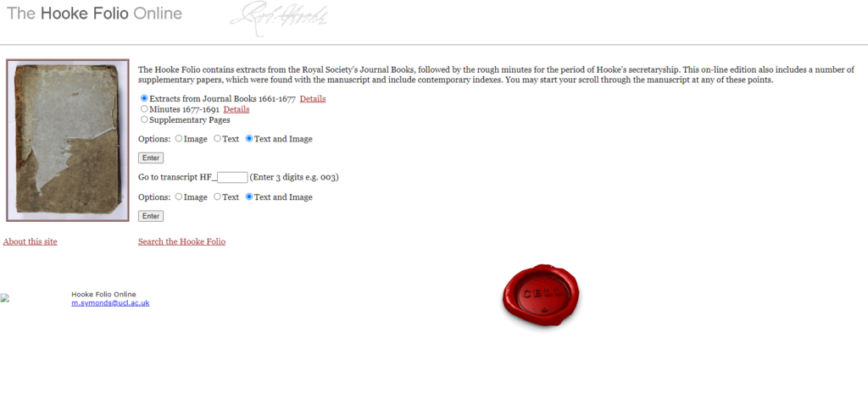Click the red CELL wax seal

click(x=541, y=296)
